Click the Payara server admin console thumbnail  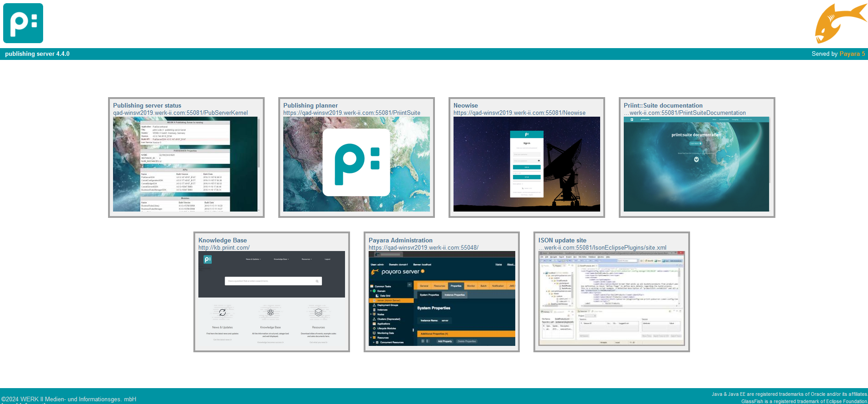pyautogui.click(x=442, y=299)
